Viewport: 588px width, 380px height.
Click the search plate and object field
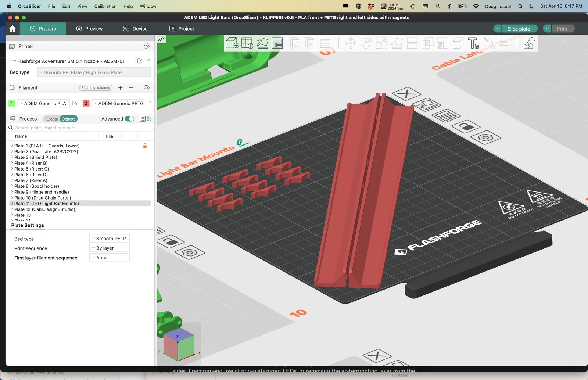80,128
